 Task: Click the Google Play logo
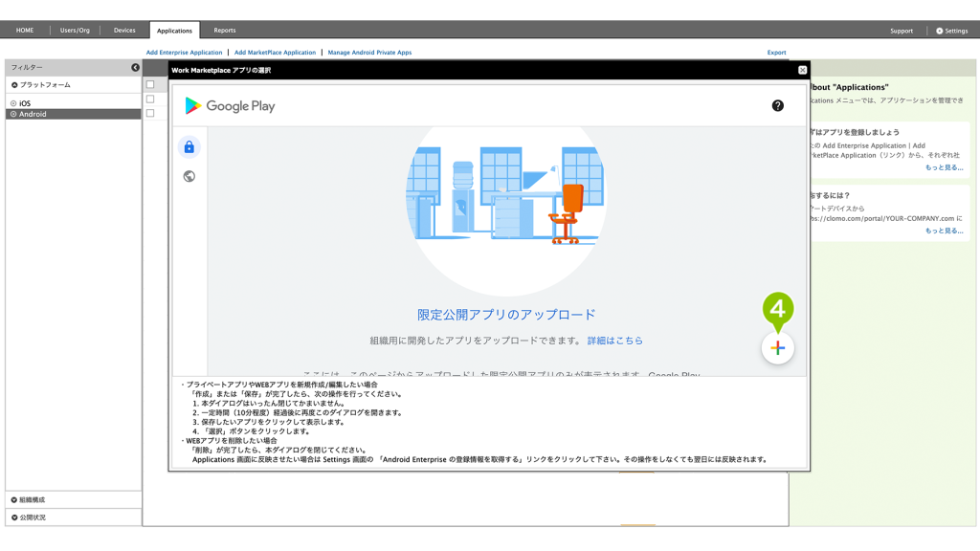[x=230, y=105]
